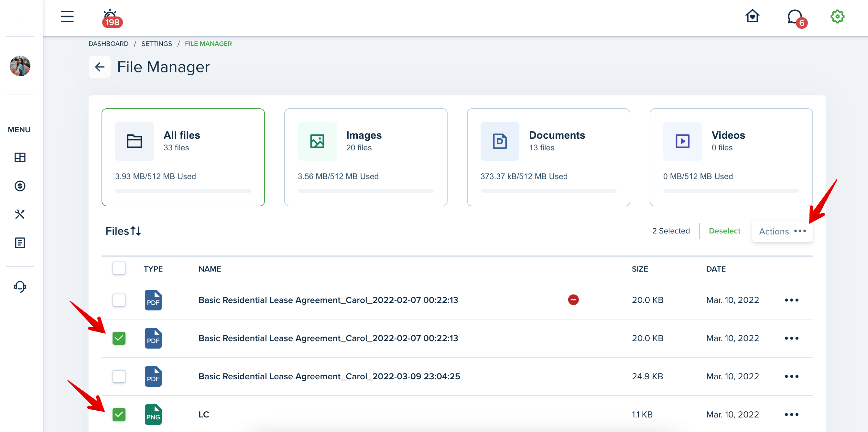This screenshot has height=432, width=868.
Task: Open the document list icon in sidebar
Action: (20, 243)
